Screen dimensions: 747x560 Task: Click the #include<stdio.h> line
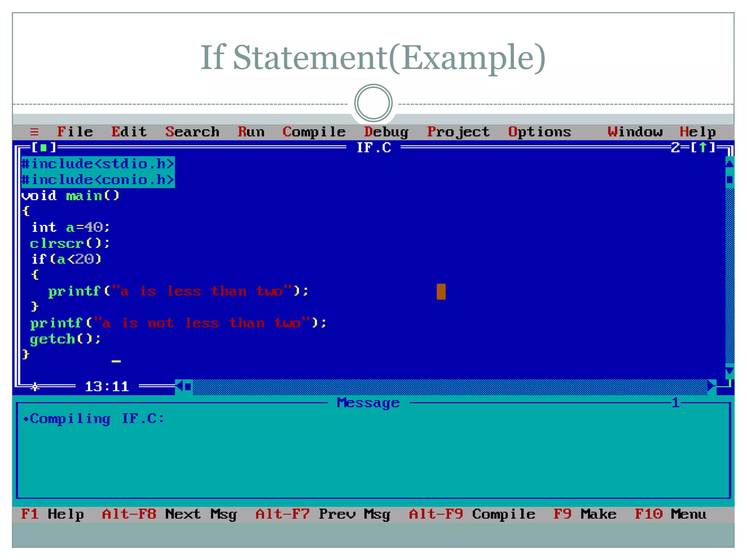coord(98,164)
